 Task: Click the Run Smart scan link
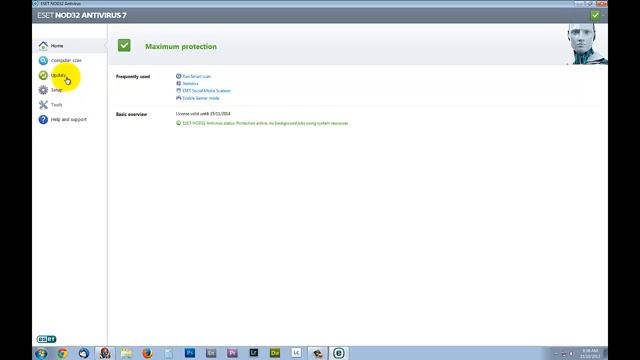click(196, 76)
